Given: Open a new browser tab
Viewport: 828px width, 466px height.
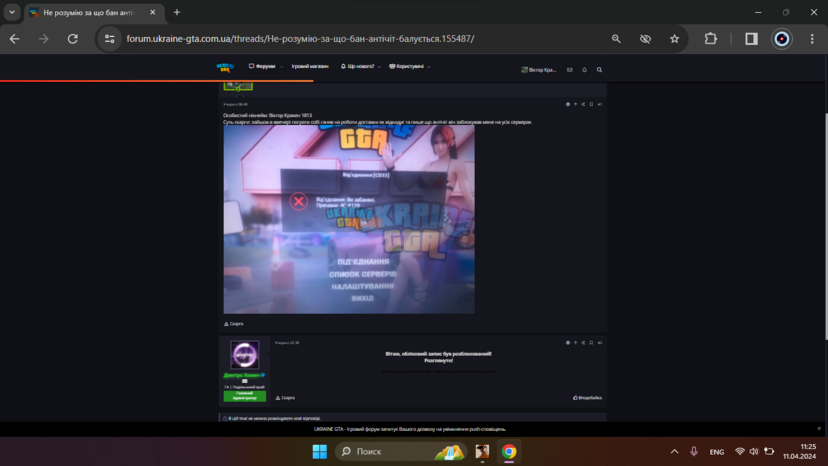Looking at the screenshot, I should point(177,12).
